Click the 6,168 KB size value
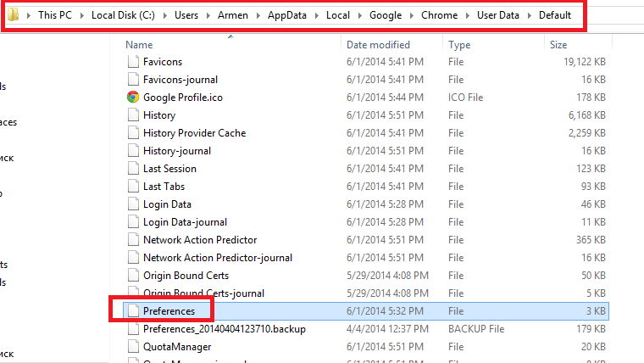 tap(587, 115)
